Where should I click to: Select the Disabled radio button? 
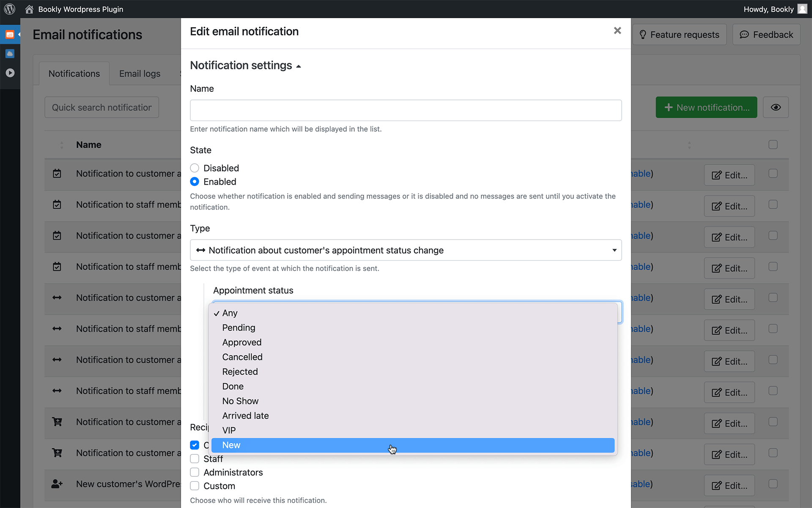(195, 168)
